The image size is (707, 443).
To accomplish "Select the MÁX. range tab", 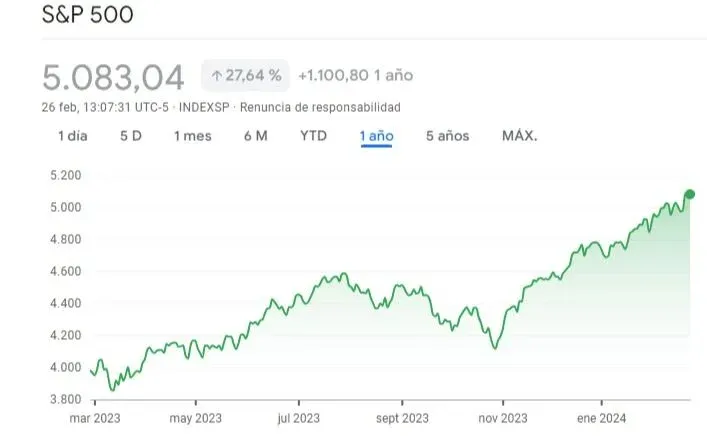I will click(x=519, y=136).
